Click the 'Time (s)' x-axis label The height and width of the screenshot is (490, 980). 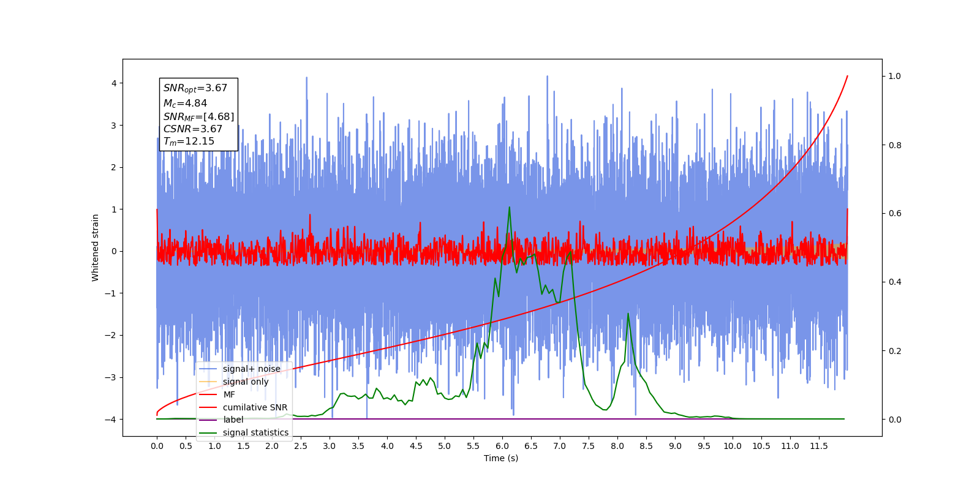tap(501, 458)
